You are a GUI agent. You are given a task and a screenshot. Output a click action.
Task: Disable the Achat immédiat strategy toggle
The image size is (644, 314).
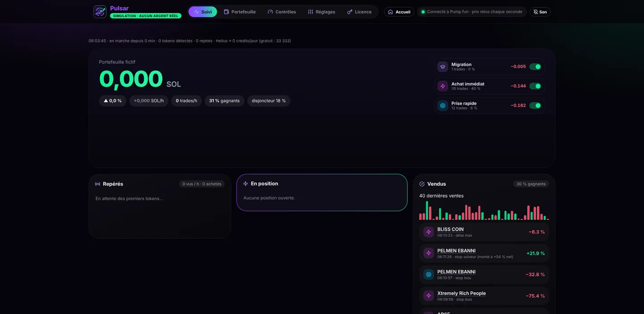(x=535, y=86)
